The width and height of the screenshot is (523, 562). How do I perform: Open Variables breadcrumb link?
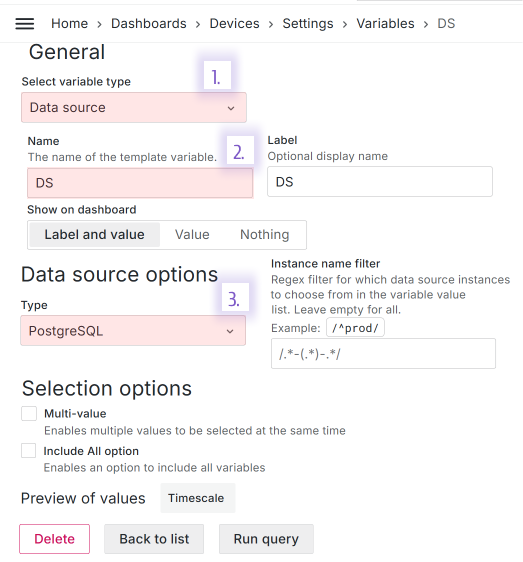(385, 24)
